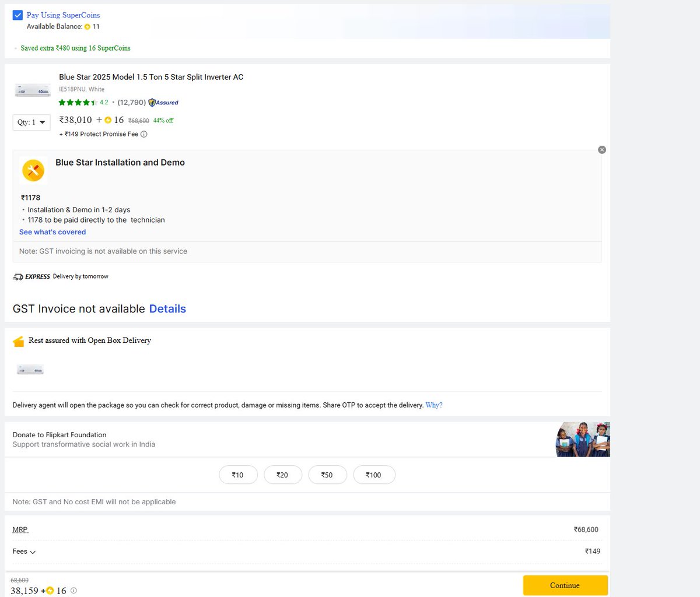Click info icon next to total price
Screen dimensions: 700x597
73,591
